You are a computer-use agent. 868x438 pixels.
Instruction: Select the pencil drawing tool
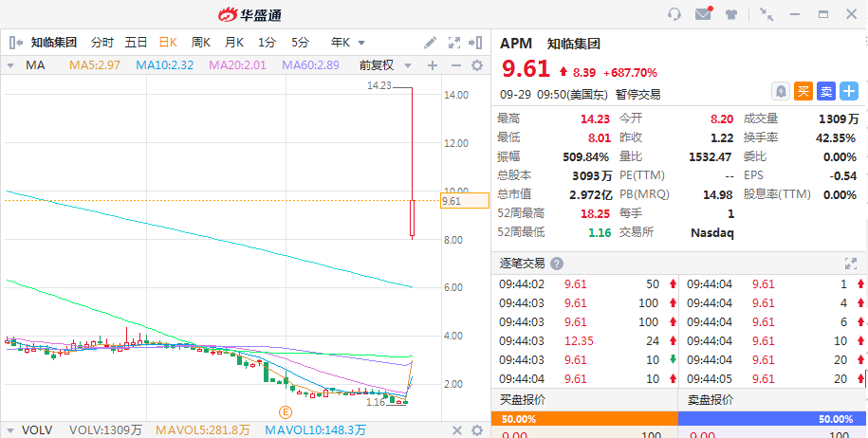pyautogui.click(x=430, y=43)
